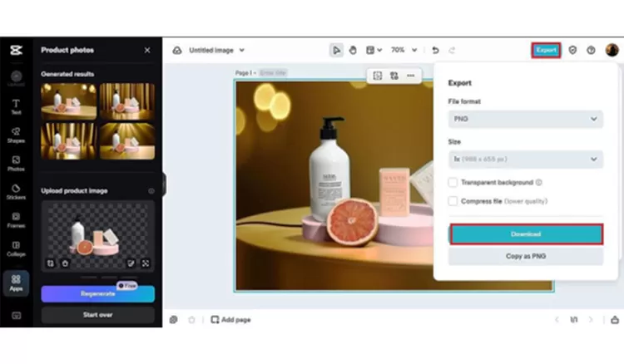This screenshot has height=364, width=624.
Task: Open the Frames panel
Action: click(x=16, y=220)
